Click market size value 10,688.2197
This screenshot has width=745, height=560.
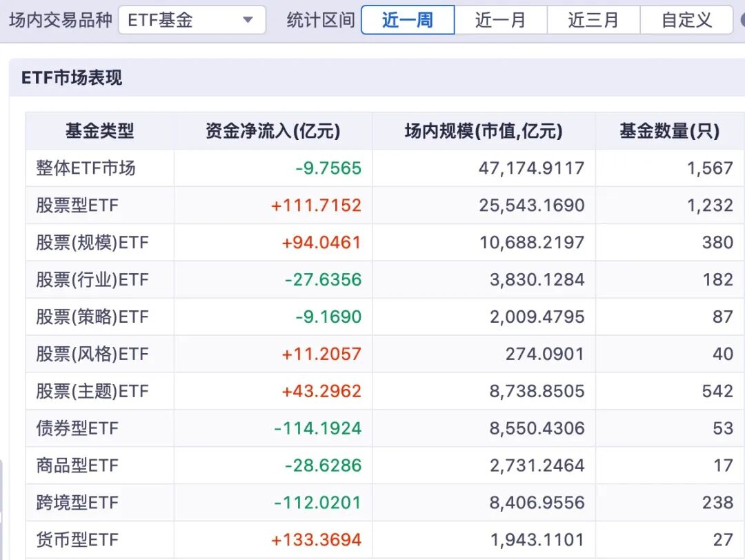532,243
